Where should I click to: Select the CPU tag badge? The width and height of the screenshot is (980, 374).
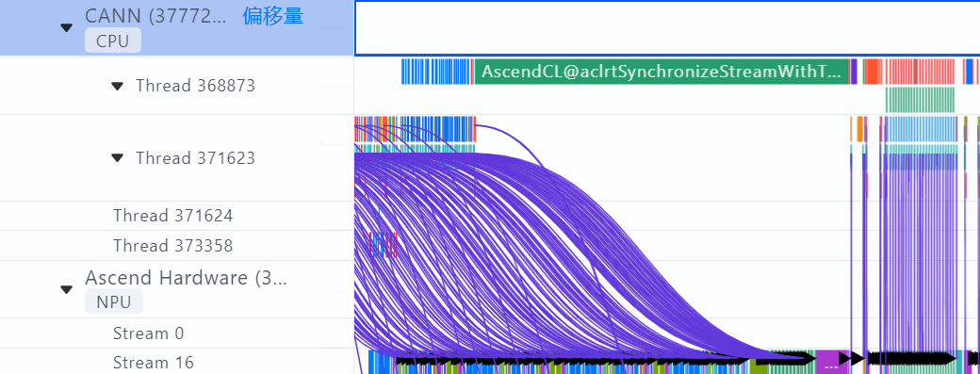113,41
